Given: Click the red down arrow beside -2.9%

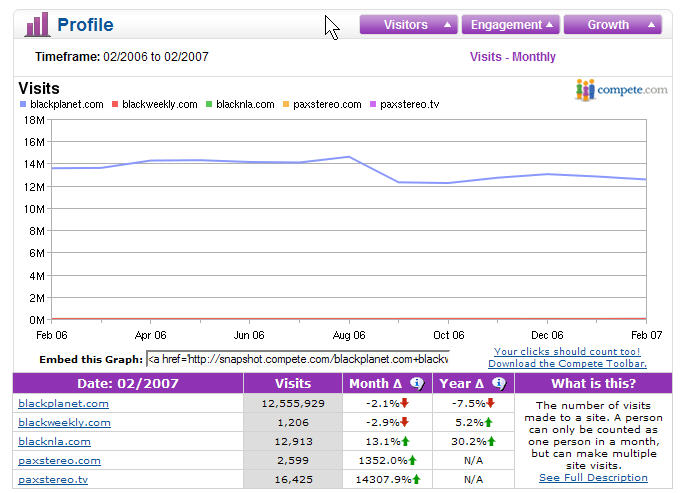Looking at the screenshot, I should [405, 422].
